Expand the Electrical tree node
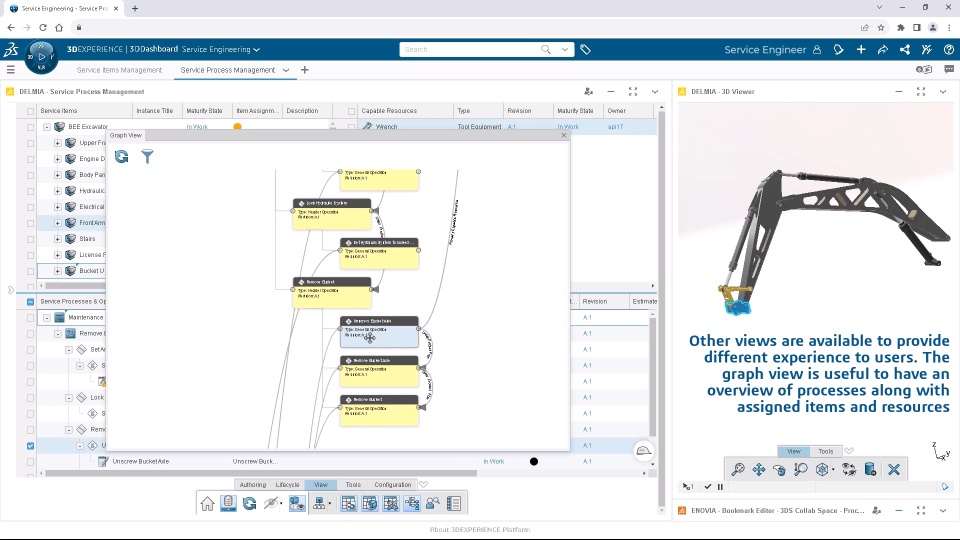 [x=58, y=207]
